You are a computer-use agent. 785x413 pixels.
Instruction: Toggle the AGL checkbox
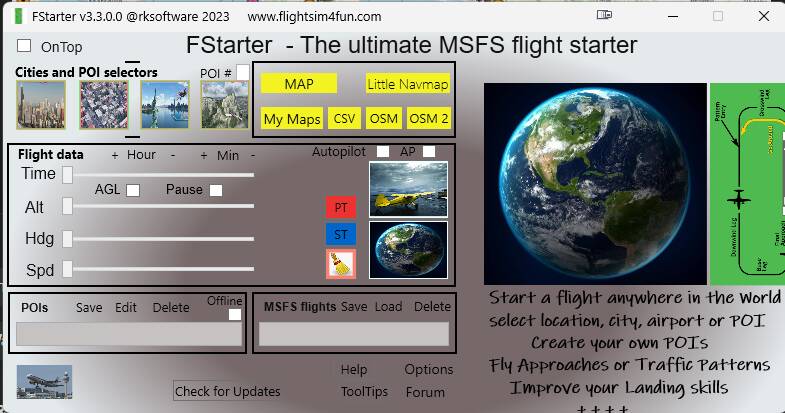tap(133, 190)
